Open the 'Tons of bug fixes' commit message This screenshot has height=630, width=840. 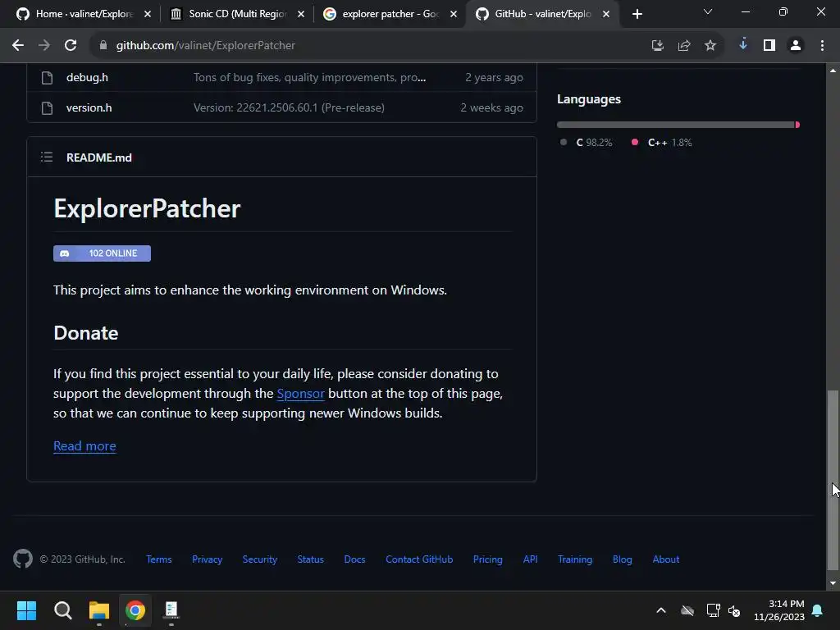(x=309, y=77)
